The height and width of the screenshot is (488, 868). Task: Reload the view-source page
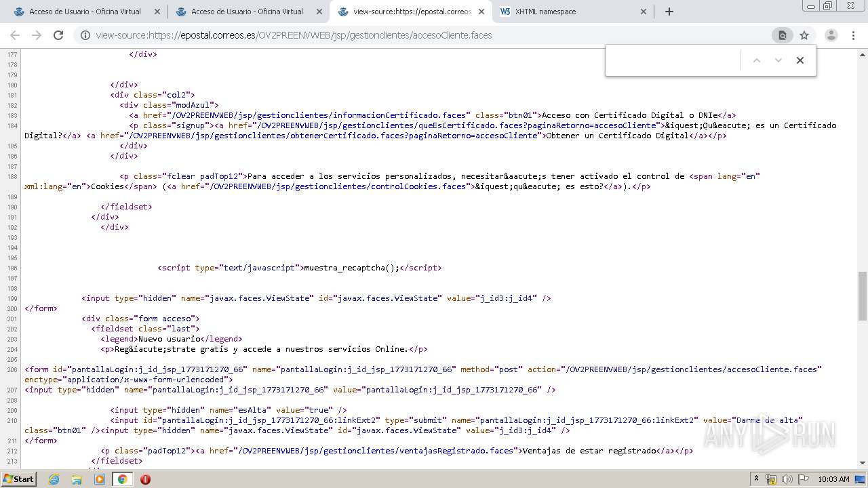pos(58,35)
